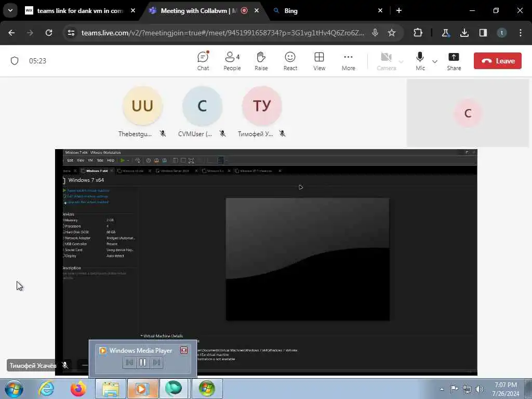Close the teams link for dank vm tab
Screen dimensions: 532x399
click(x=133, y=10)
